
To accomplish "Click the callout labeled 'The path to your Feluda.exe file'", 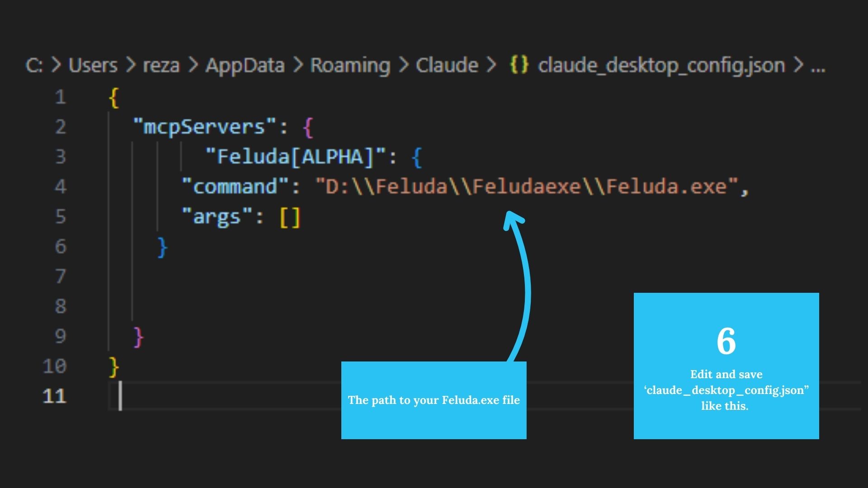I will (434, 400).
